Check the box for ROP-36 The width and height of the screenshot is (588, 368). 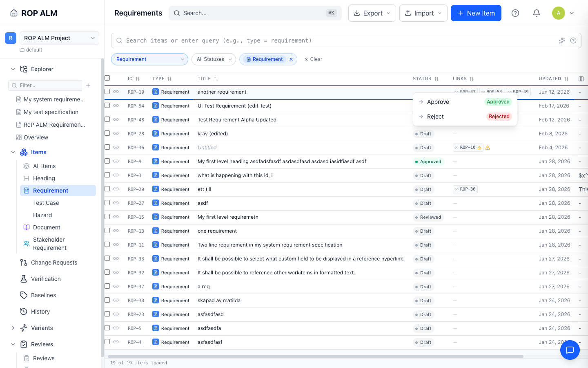(x=107, y=147)
